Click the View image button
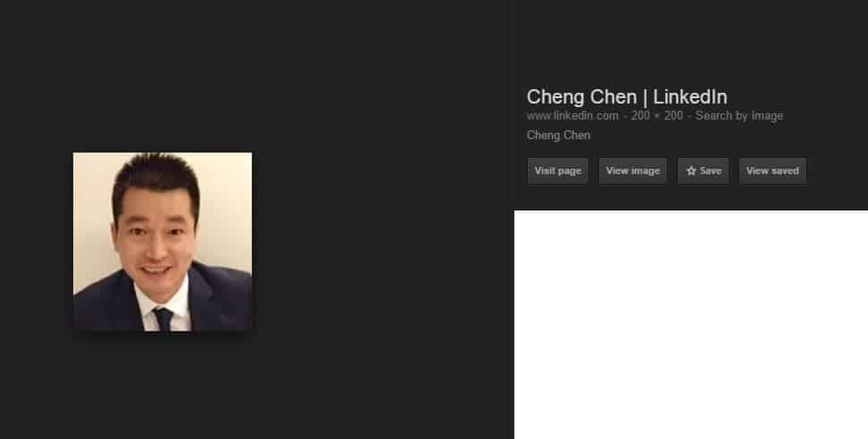Viewport: 868px width, 439px height. pos(633,170)
